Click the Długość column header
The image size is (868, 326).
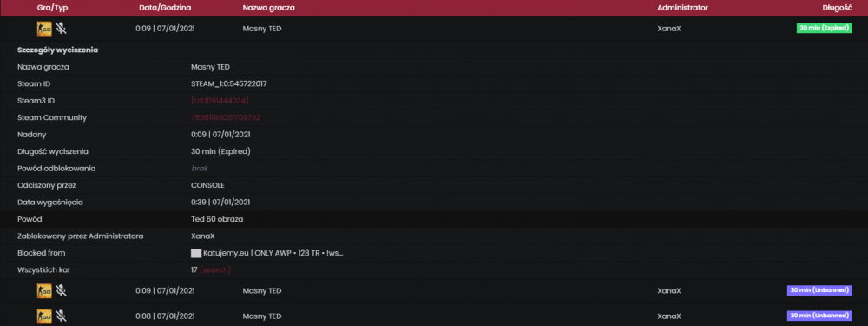point(838,8)
